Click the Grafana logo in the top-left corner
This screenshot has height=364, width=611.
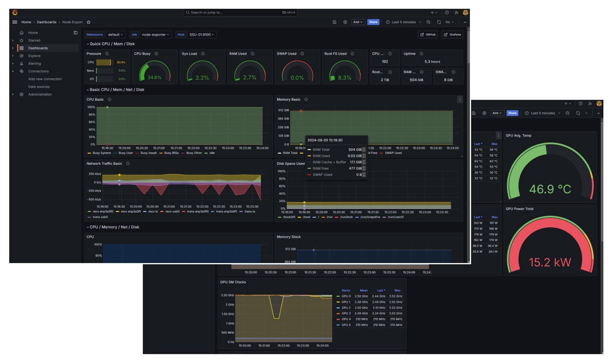point(15,12)
